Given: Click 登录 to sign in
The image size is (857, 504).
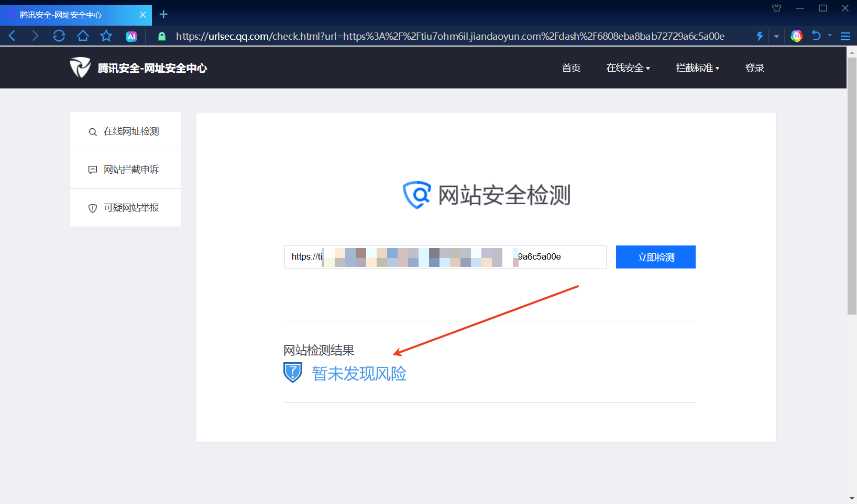Looking at the screenshot, I should click(x=754, y=68).
